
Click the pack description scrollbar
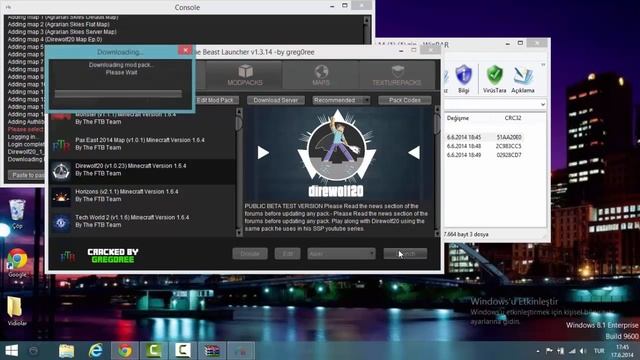coord(437,171)
